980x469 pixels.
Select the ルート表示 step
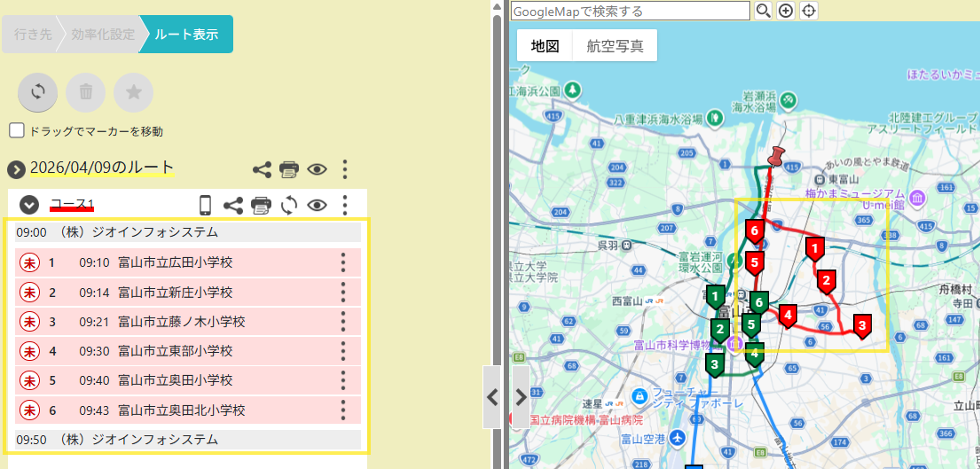pos(187,35)
